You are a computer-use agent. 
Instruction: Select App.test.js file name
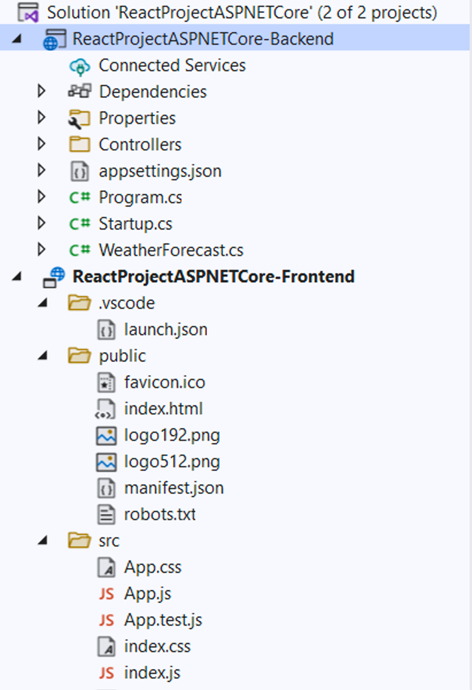[163, 620]
